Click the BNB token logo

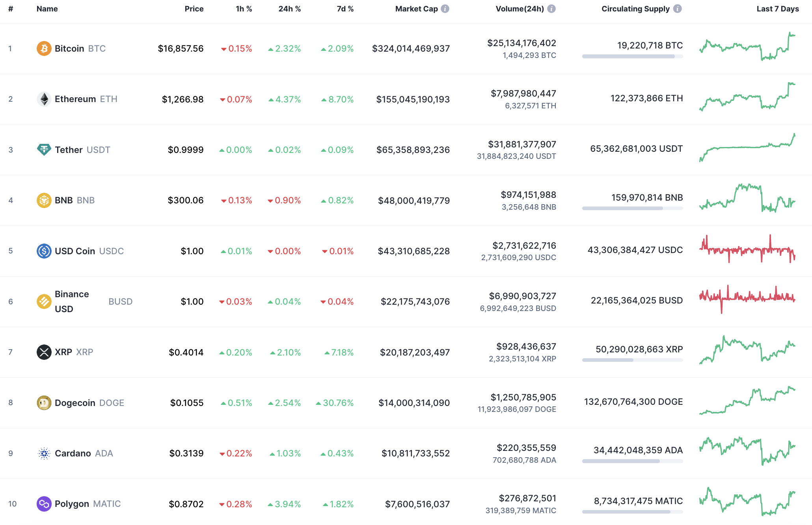(44, 200)
